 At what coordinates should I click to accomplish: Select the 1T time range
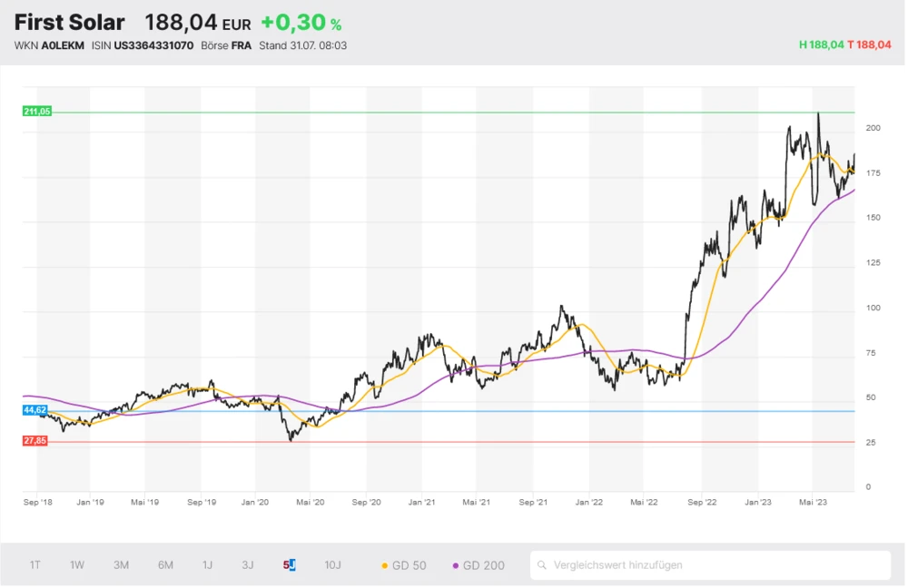point(35,565)
